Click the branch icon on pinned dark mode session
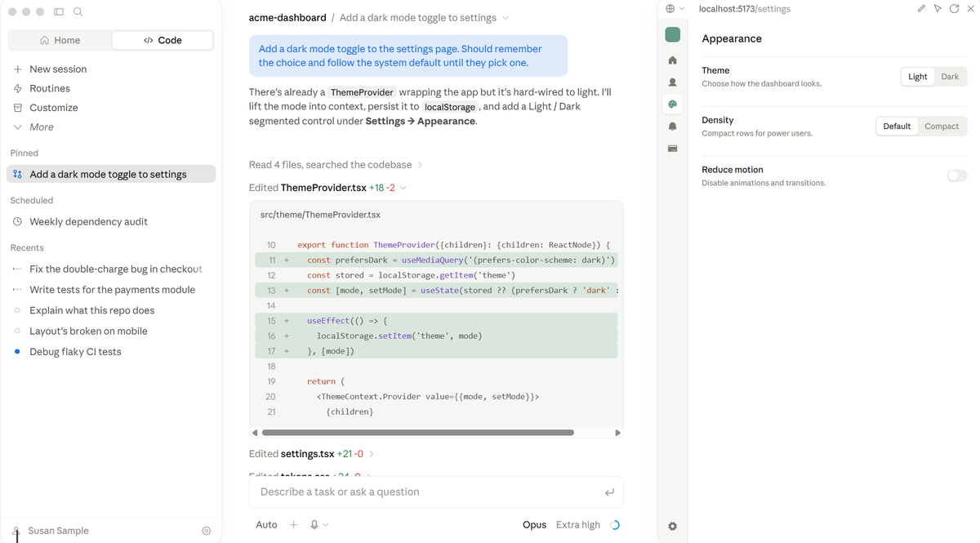The width and height of the screenshot is (980, 543). point(18,175)
